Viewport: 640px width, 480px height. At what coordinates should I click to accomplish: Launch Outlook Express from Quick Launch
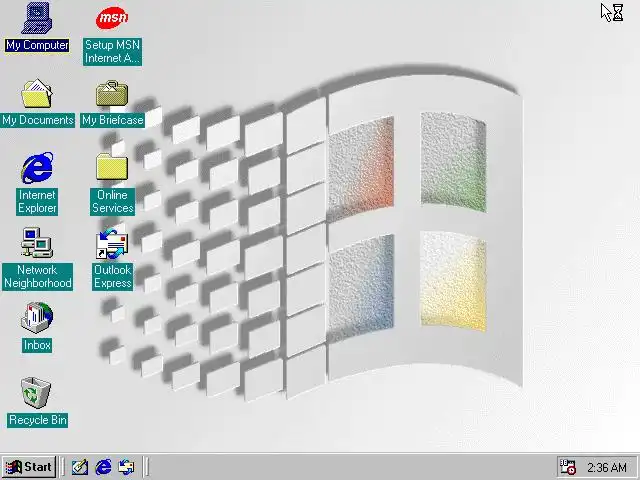(126, 467)
